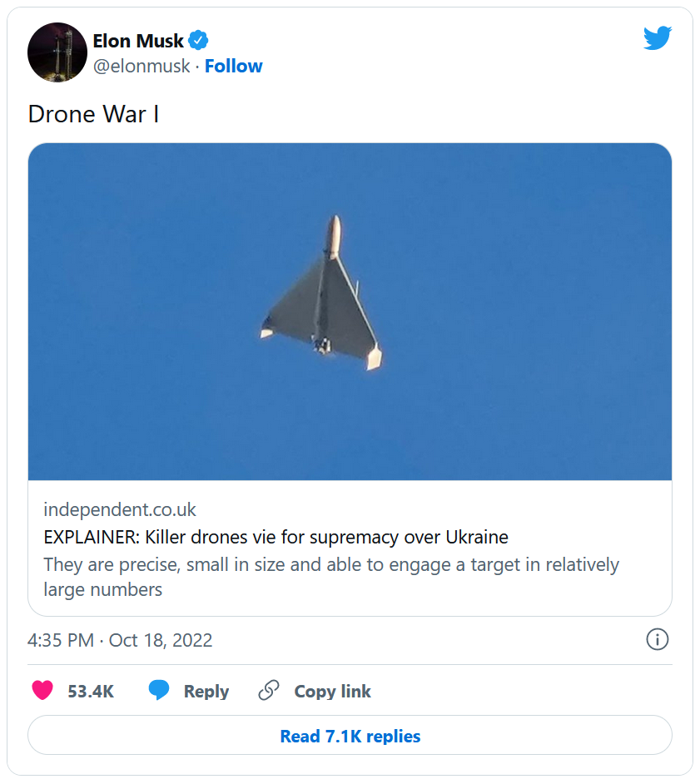The width and height of the screenshot is (700, 784).
Task: Click the blue reply speech bubble icon
Action: tap(159, 691)
